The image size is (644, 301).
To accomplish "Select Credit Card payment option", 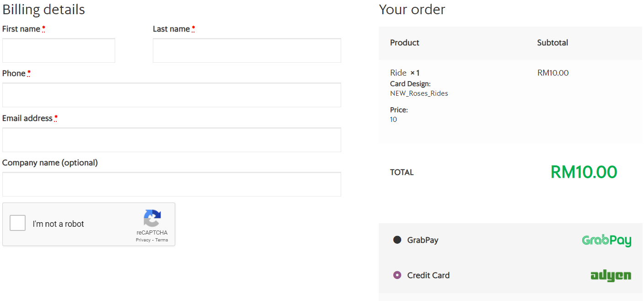I will click(397, 275).
